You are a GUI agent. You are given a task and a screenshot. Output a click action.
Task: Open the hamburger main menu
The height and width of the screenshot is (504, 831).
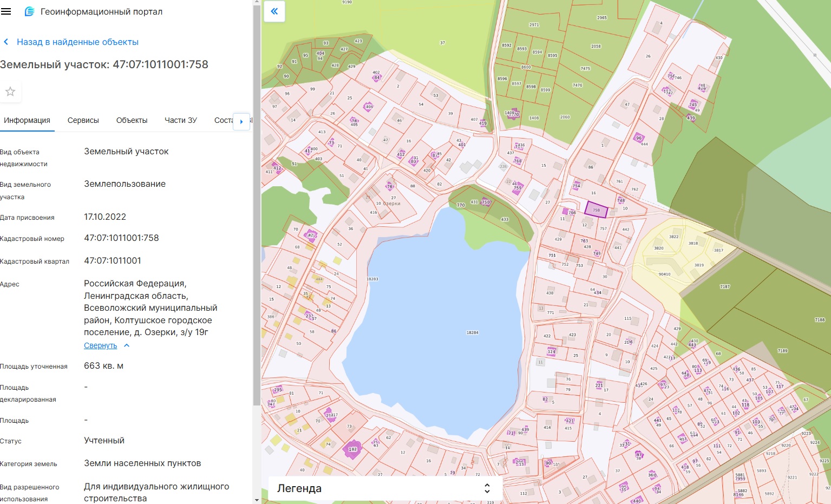click(x=6, y=11)
